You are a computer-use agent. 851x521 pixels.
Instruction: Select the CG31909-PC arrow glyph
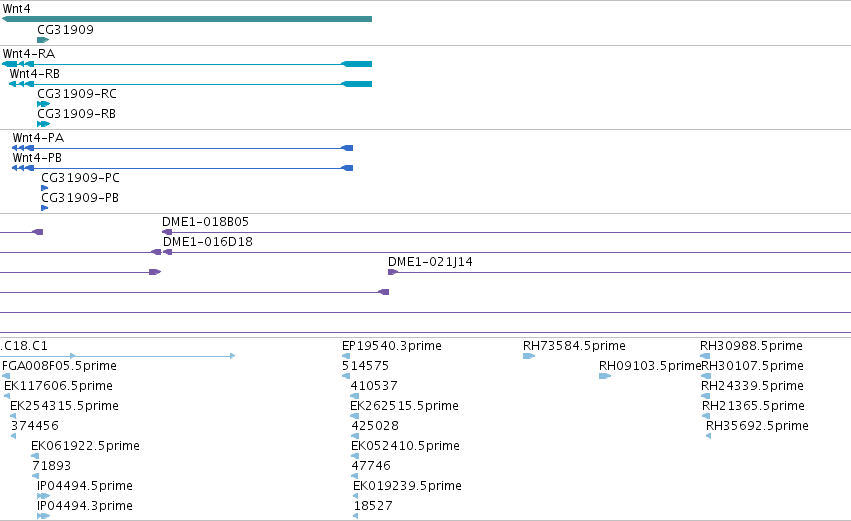[x=45, y=188]
